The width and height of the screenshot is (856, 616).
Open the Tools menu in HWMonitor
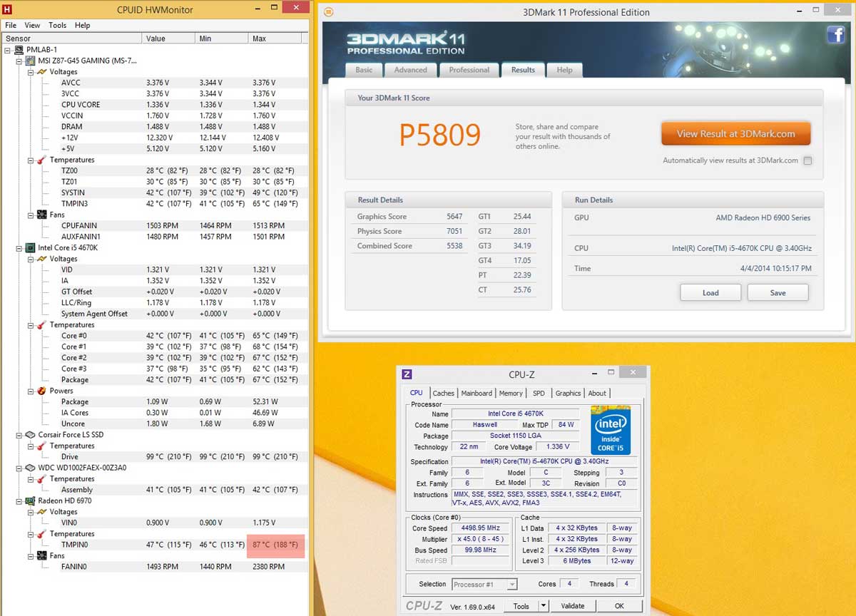click(x=57, y=25)
